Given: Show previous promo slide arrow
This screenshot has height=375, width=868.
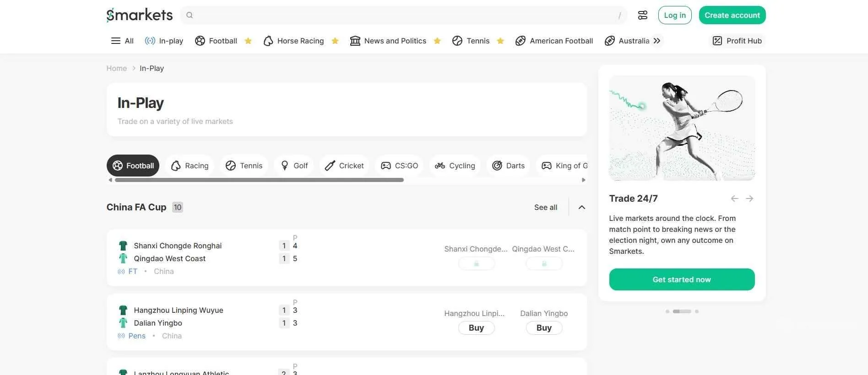Looking at the screenshot, I should [735, 198].
